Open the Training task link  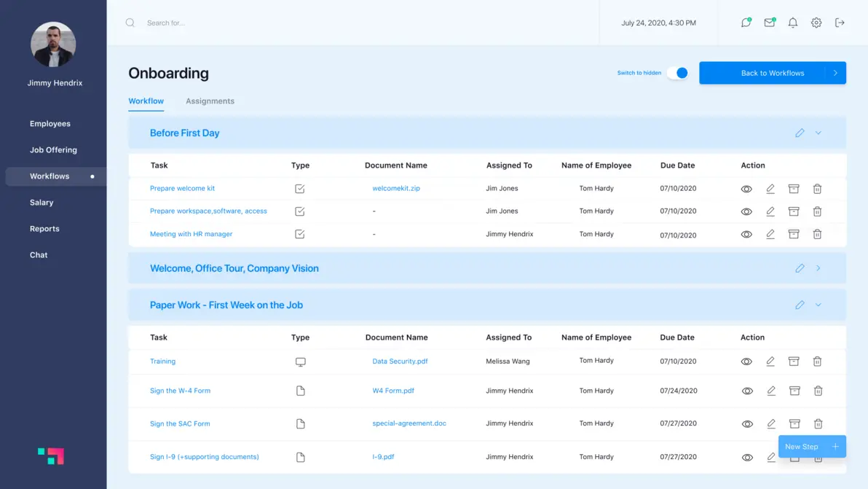pos(162,361)
